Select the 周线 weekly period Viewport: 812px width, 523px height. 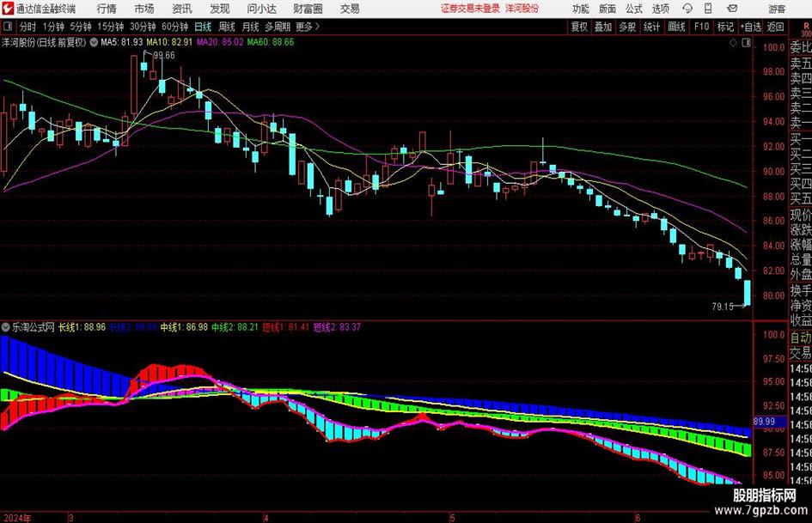(x=227, y=27)
